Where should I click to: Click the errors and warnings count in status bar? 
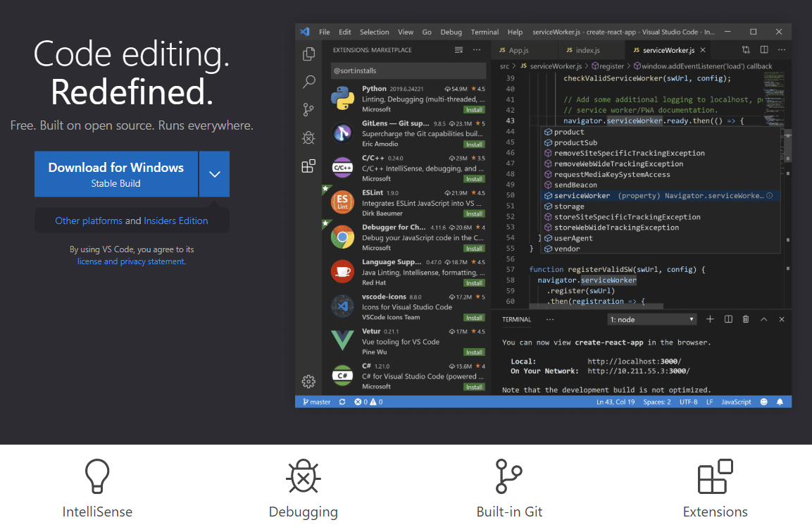point(369,402)
